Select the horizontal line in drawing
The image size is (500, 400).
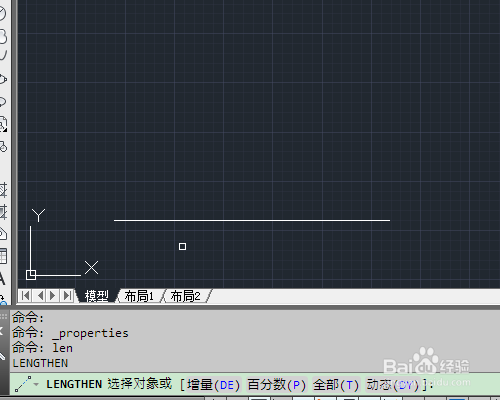coord(252,220)
